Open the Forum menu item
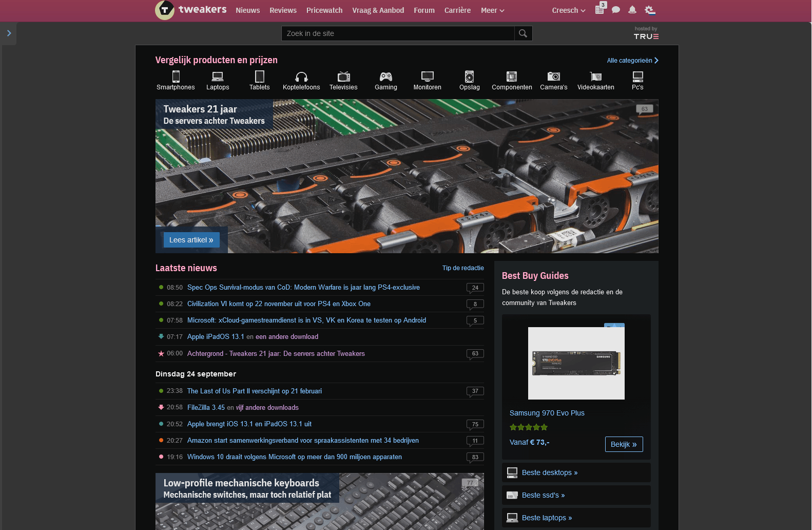The height and width of the screenshot is (530, 812). (x=424, y=10)
